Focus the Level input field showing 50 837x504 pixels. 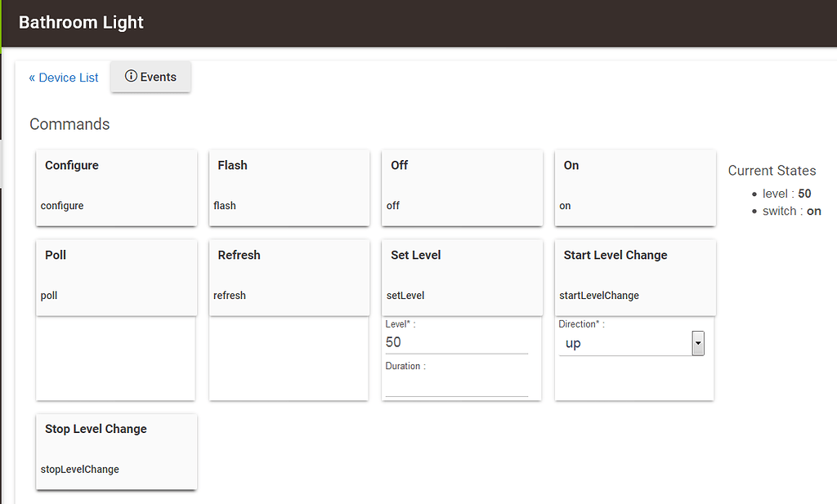(456, 343)
